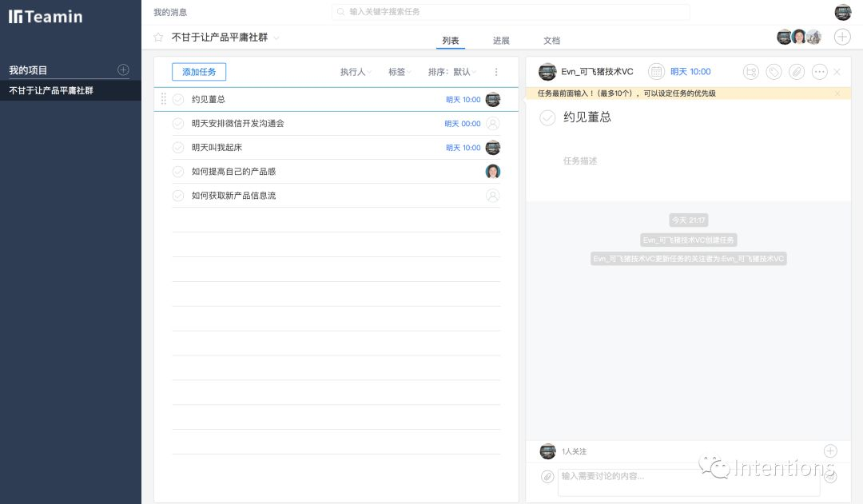Check off the 如何提高自己的产品感 task

(x=178, y=172)
